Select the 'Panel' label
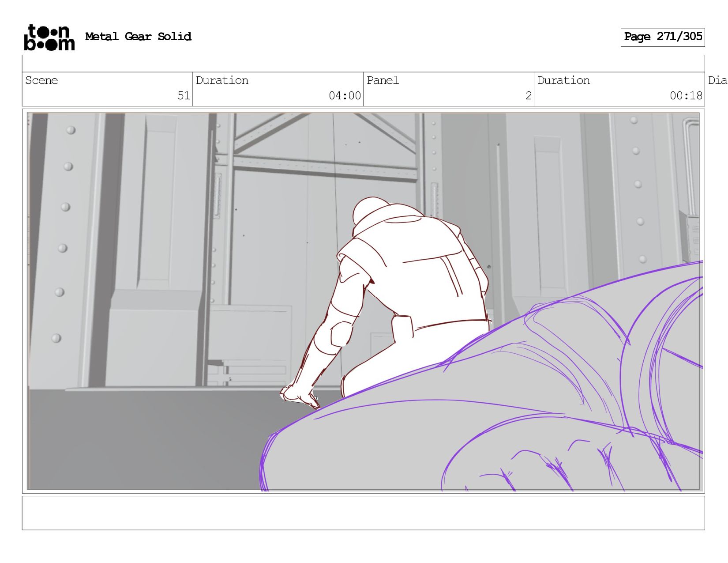 pyautogui.click(x=383, y=80)
